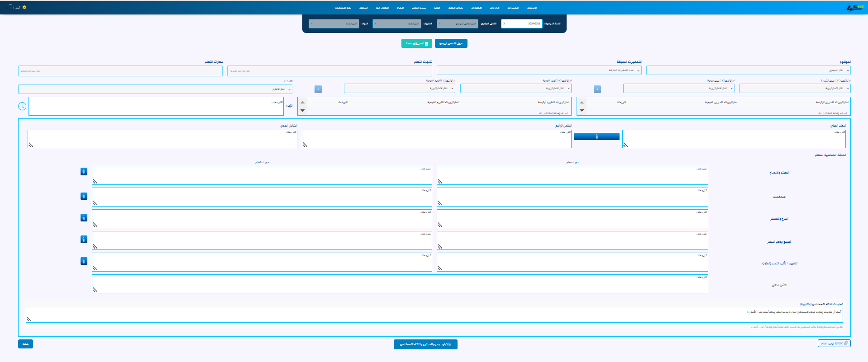Click the plus button next to assessment strategies dropdowns

(x=318, y=89)
